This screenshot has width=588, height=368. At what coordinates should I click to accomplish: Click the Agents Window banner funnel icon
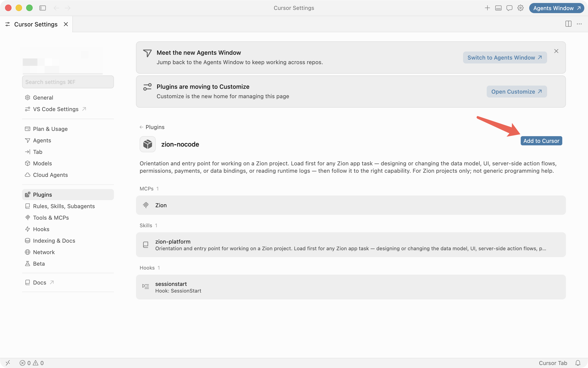[147, 53]
